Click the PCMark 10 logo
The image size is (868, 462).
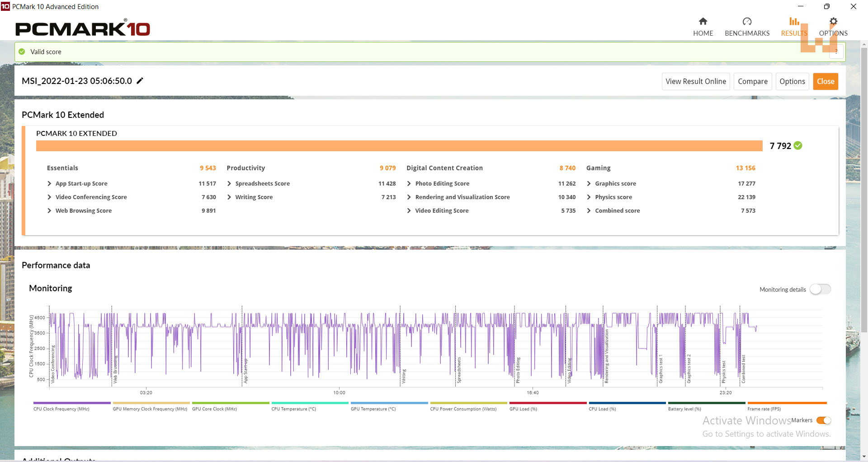(83, 28)
